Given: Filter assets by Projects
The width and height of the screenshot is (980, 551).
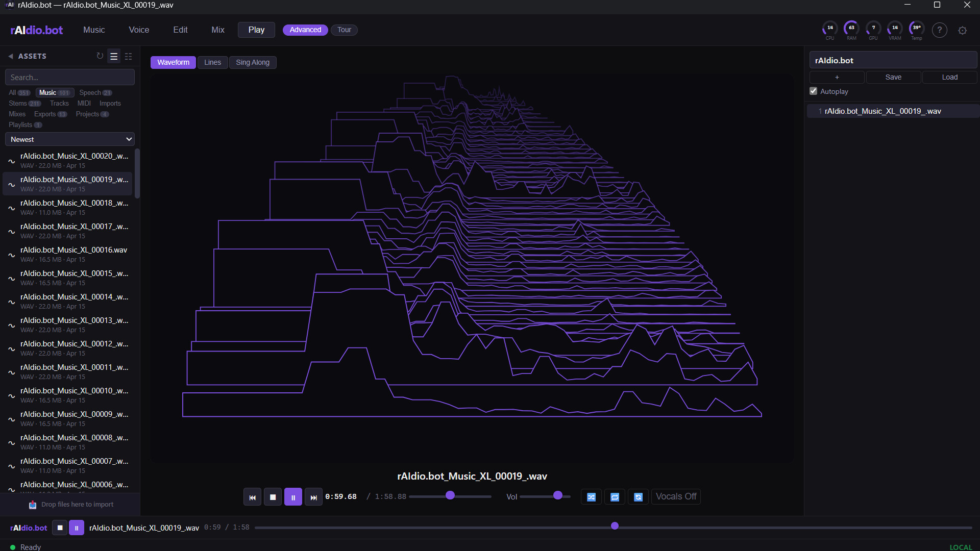Looking at the screenshot, I should (x=92, y=114).
